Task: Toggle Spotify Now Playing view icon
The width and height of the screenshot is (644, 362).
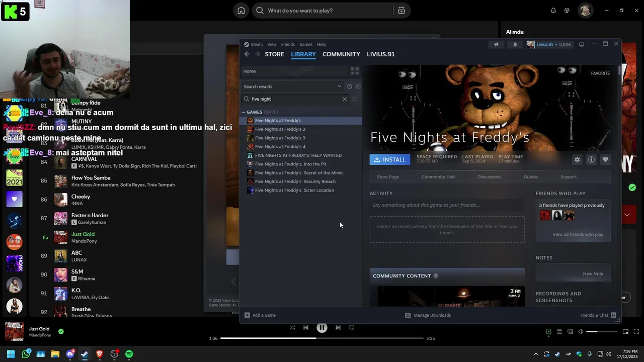Action: coord(548,332)
